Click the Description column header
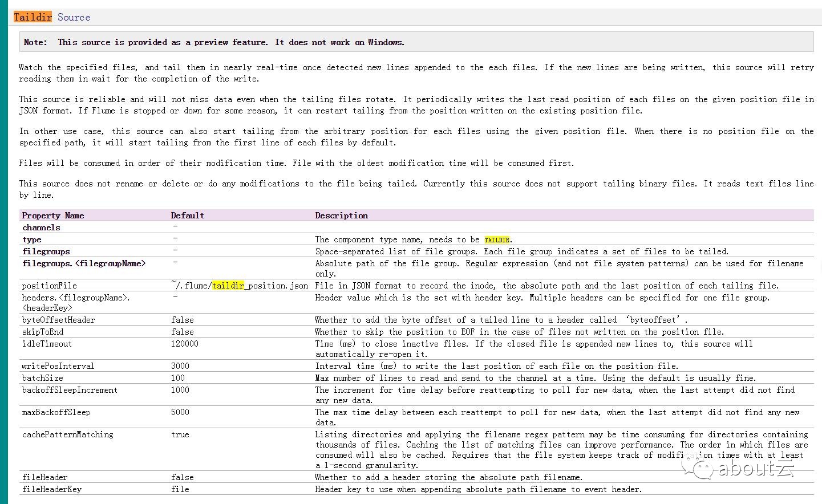822x504 pixels. coord(341,216)
